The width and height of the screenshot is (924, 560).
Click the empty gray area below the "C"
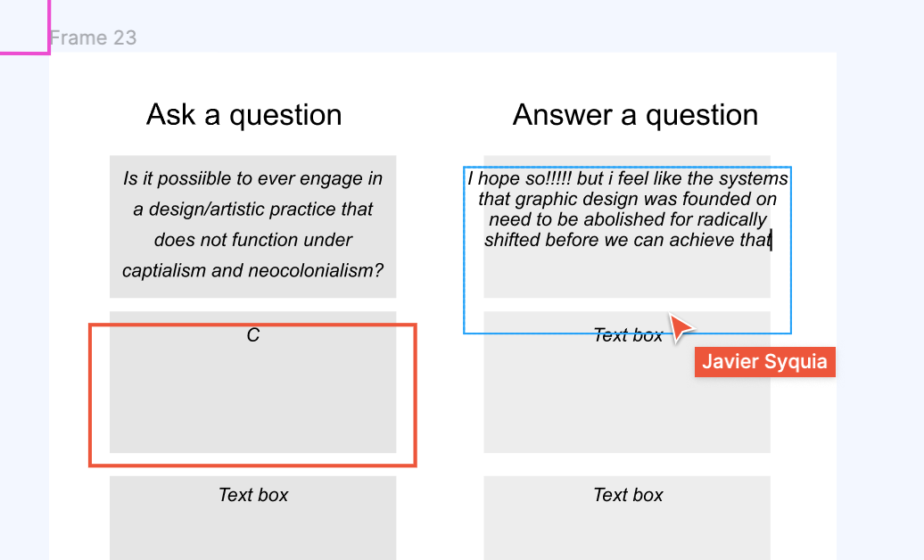[x=252, y=401]
